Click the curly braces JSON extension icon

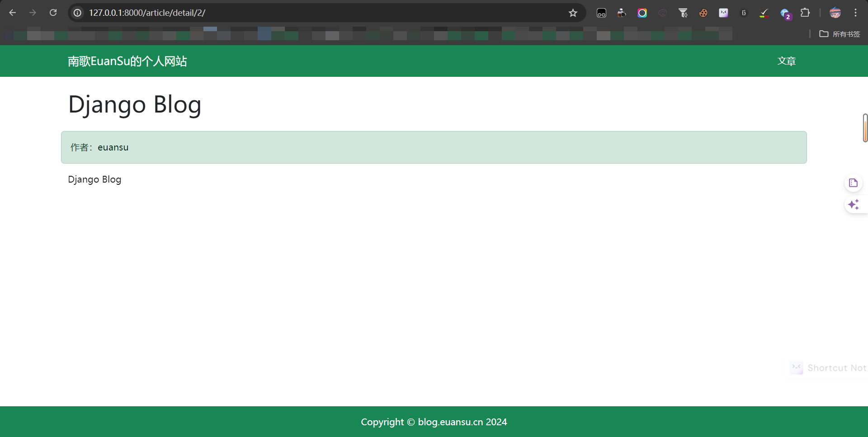coord(744,13)
